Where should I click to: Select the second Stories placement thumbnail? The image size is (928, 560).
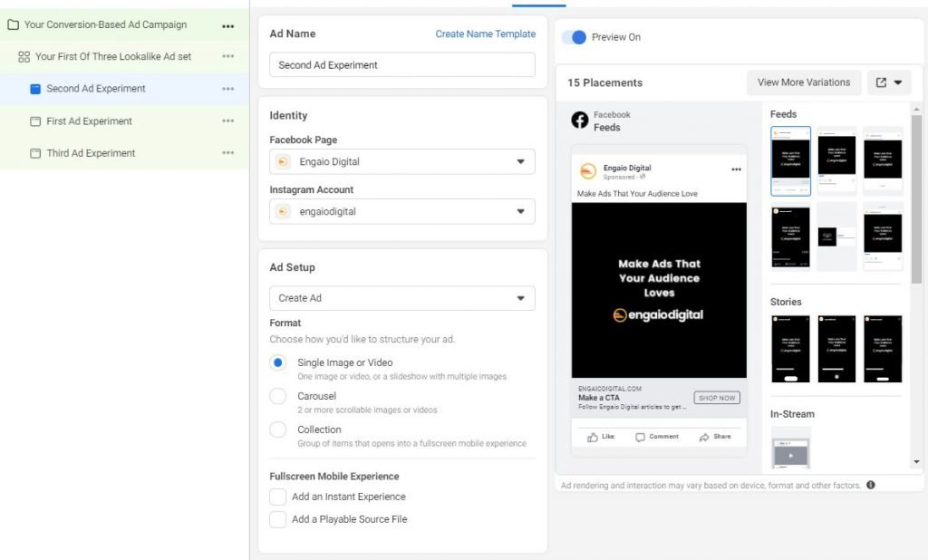836,349
